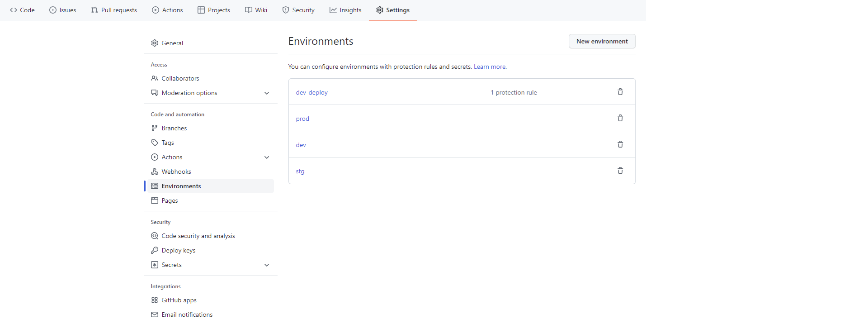The width and height of the screenshot is (868, 329).
Task: Open the dev-deploy environment
Action: [311, 92]
